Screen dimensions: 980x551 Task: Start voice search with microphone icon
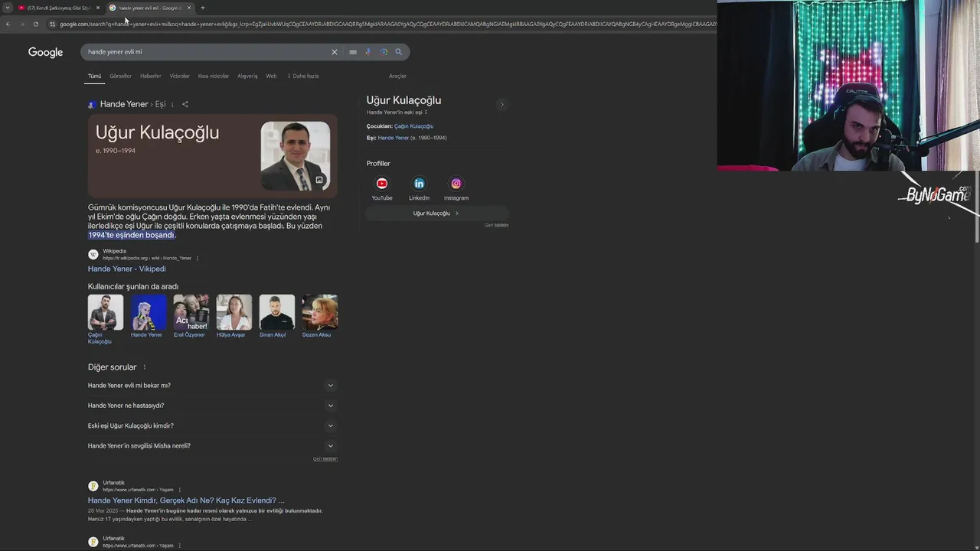(x=367, y=52)
